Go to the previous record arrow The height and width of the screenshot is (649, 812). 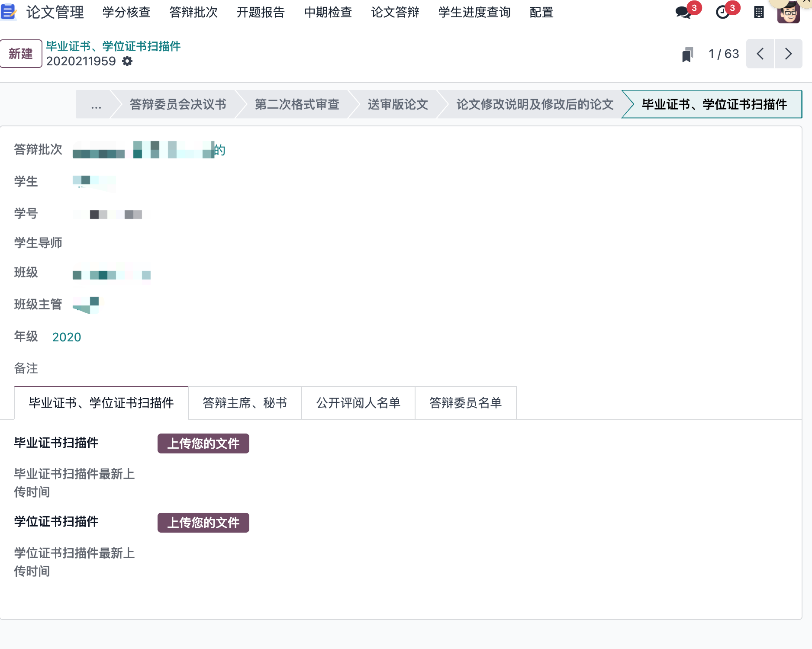click(760, 54)
